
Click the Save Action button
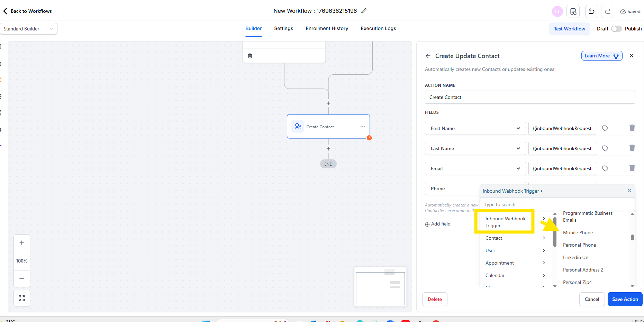(x=625, y=299)
